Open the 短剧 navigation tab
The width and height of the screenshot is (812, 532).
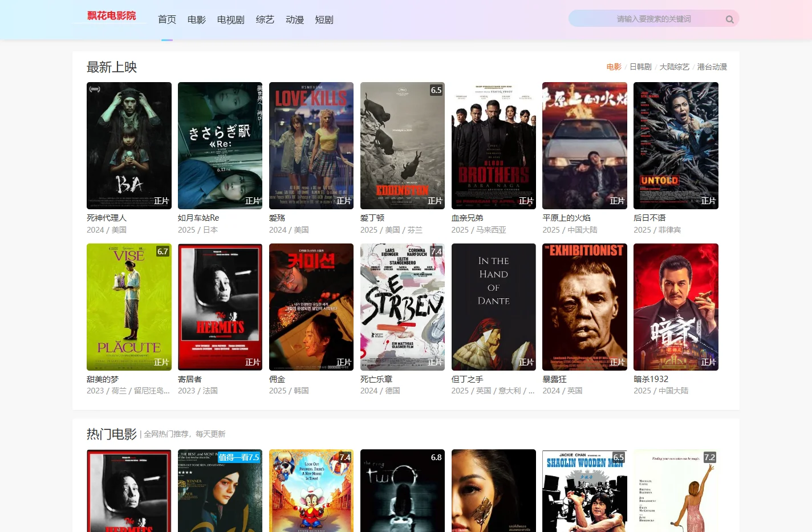tap(324, 20)
